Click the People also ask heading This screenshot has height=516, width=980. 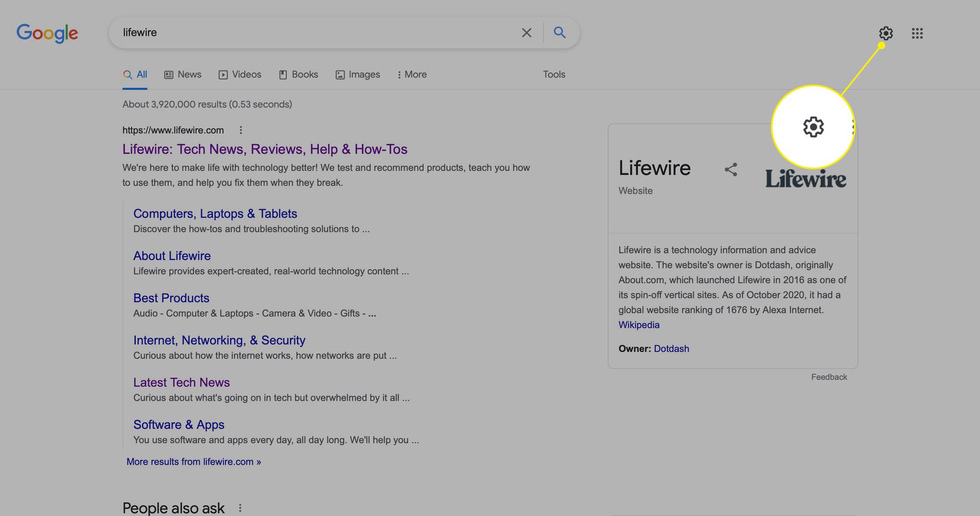click(x=173, y=508)
